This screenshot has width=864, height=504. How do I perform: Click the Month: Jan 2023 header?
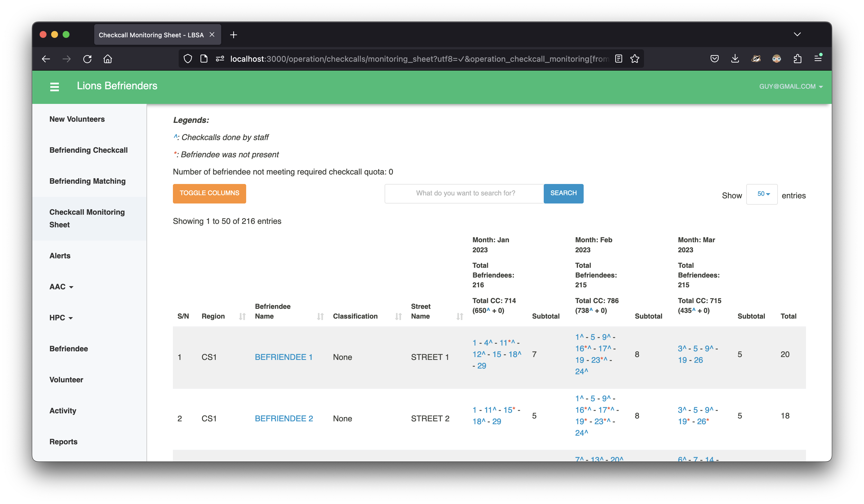(x=491, y=245)
